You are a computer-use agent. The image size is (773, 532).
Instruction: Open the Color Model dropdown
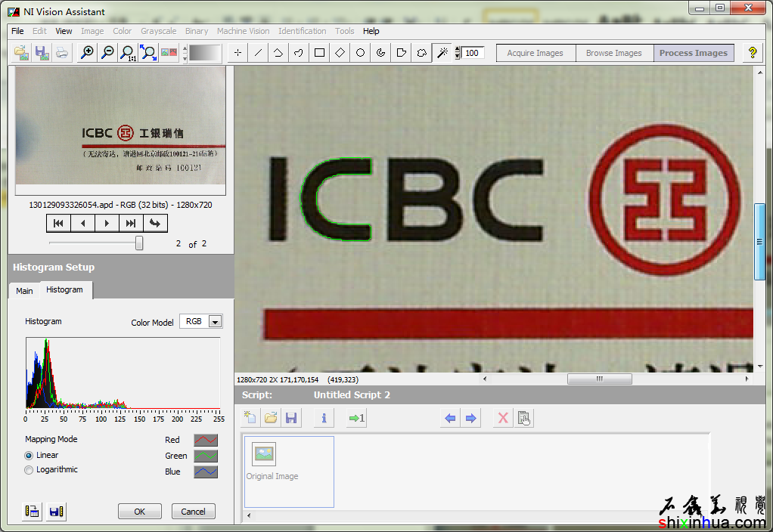(x=215, y=322)
